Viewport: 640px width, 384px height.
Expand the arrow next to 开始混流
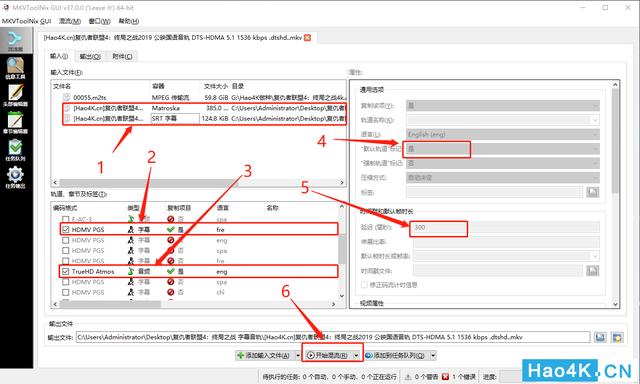click(356, 355)
